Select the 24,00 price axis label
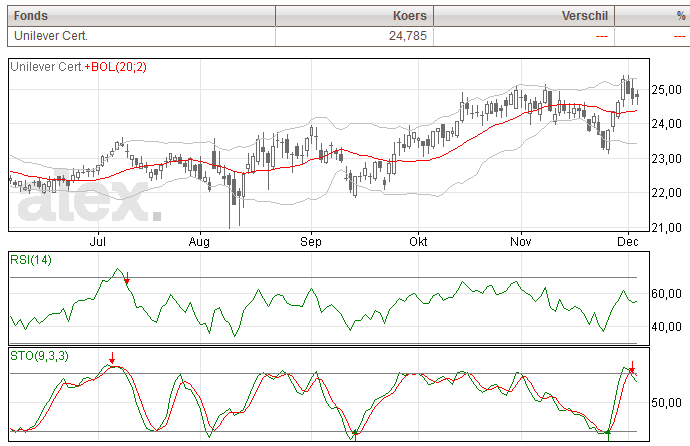This screenshot has width=690, height=446. (666, 124)
